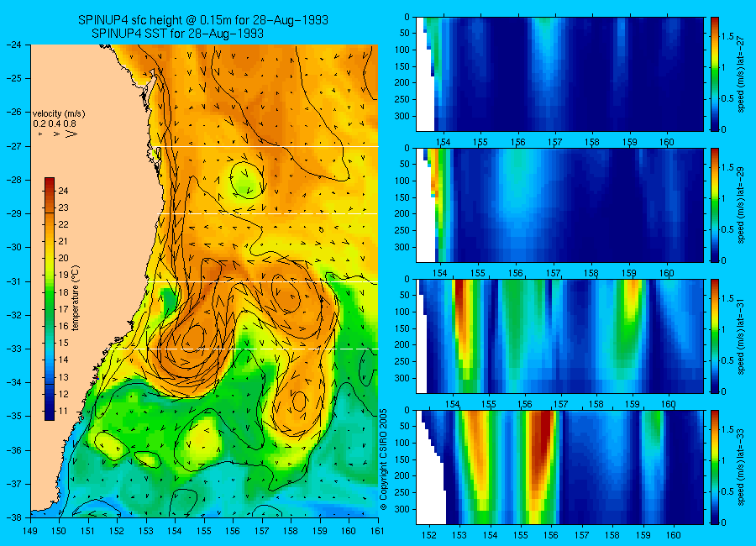Select the speed section panel for lat=-29
Image resolution: width=756 pixels, height=546 pixels.
[x=559, y=206]
